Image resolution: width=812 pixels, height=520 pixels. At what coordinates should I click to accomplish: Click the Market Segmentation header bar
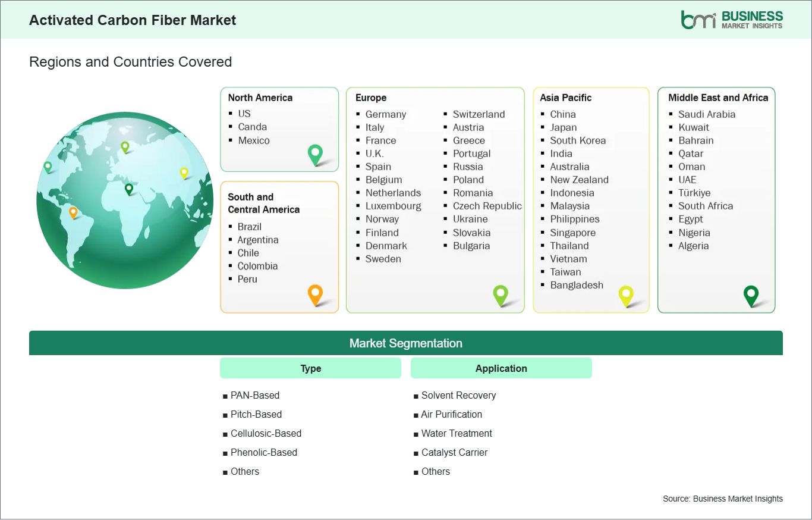coord(406,343)
